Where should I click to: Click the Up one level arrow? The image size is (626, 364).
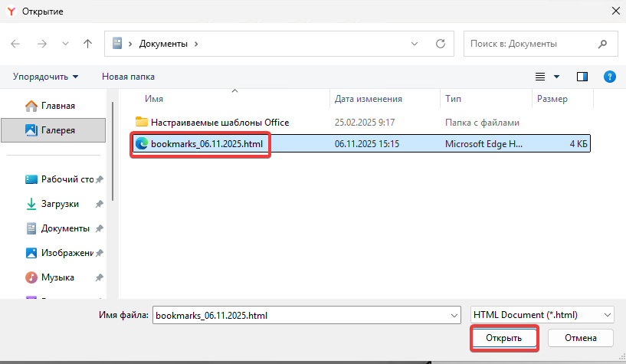(x=88, y=44)
